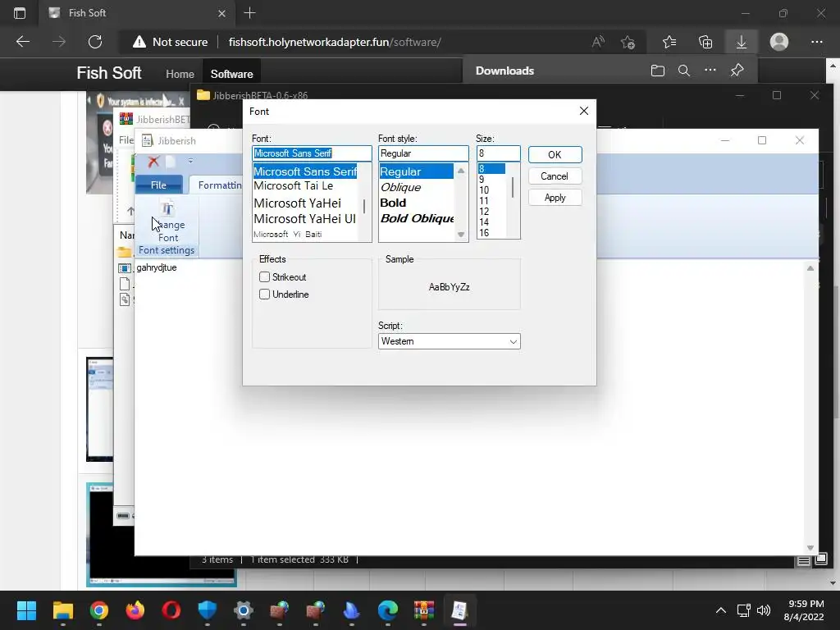Enable the Underline checkbox
Image resolution: width=840 pixels, height=630 pixels.
264,294
